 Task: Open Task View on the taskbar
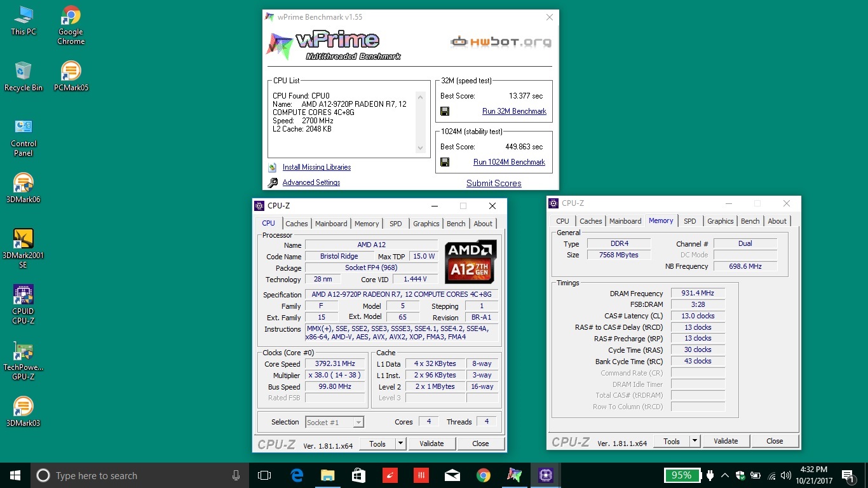point(264,475)
